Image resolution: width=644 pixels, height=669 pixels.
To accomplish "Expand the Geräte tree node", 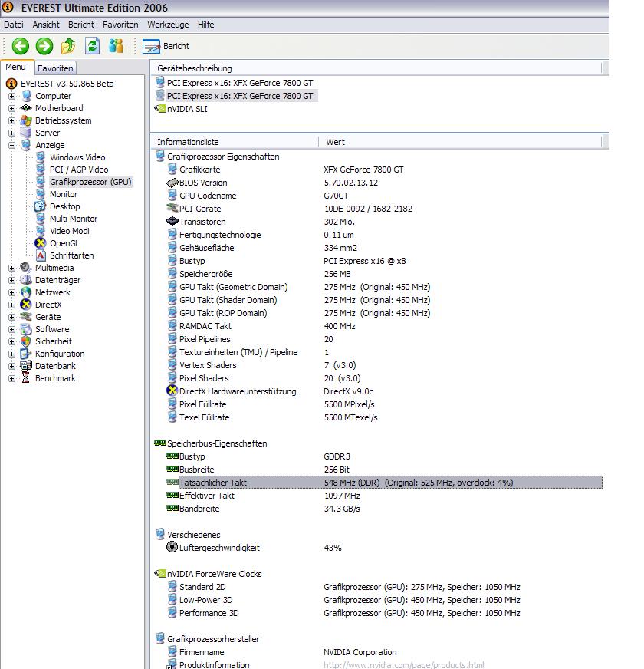I will click(x=12, y=317).
